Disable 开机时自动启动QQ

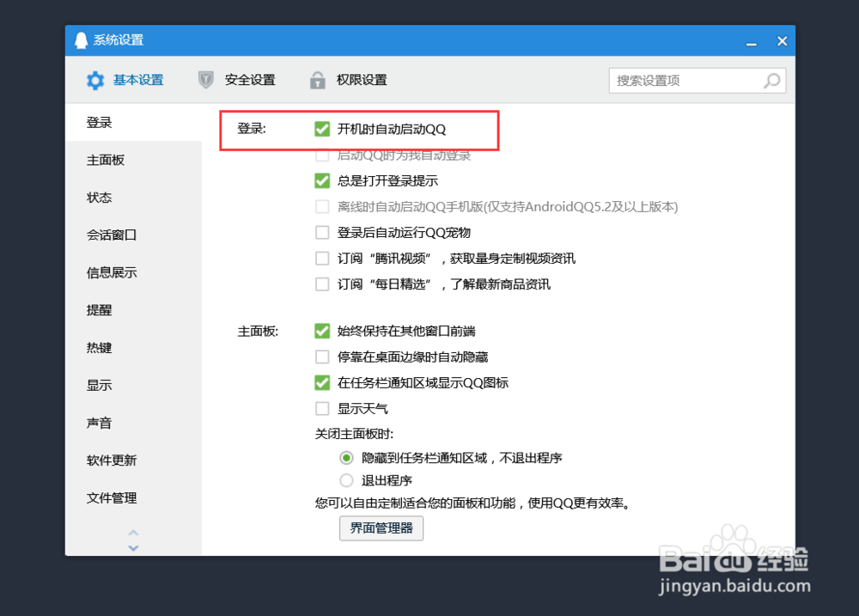click(323, 129)
